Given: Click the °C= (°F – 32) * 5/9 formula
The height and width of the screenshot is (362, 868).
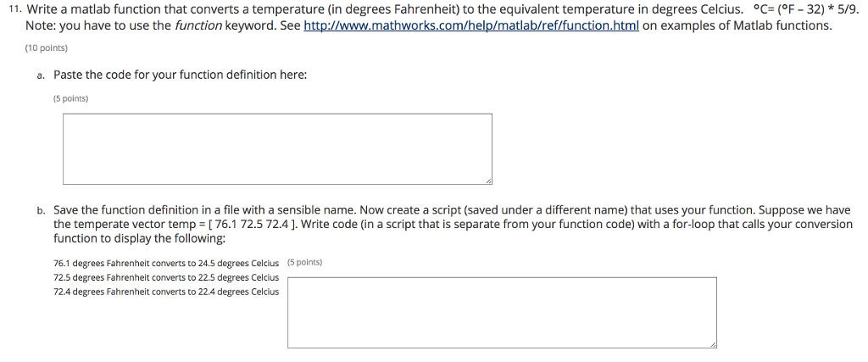Looking at the screenshot, I should coord(805,9).
